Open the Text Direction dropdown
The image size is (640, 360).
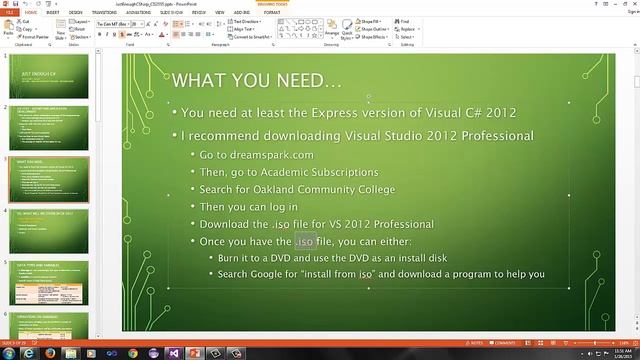tap(244, 21)
